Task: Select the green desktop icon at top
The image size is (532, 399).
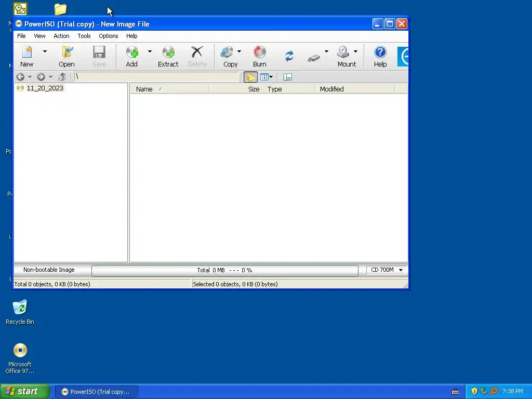Action: [20, 9]
